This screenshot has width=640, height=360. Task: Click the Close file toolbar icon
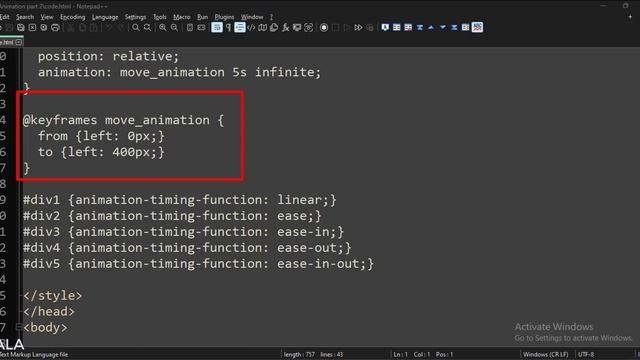pos(32,27)
